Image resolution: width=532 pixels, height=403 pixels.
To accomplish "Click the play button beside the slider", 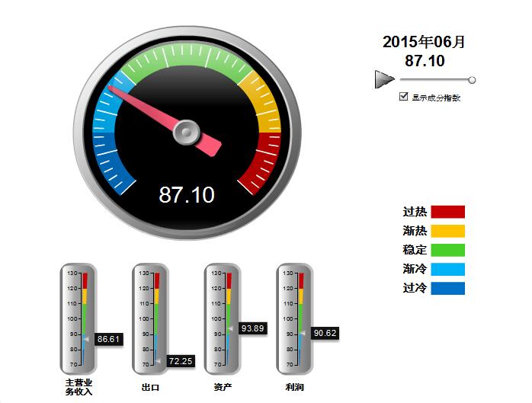I will [383, 78].
